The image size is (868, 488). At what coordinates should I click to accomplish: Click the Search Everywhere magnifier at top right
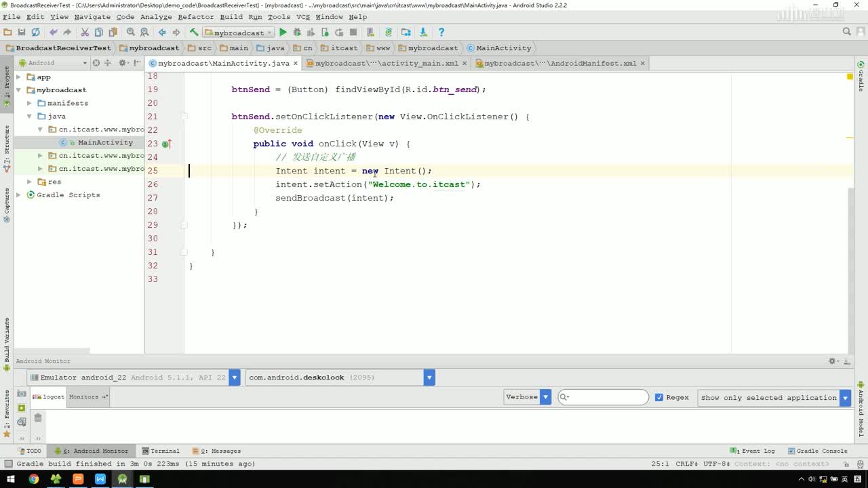coord(847,32)
